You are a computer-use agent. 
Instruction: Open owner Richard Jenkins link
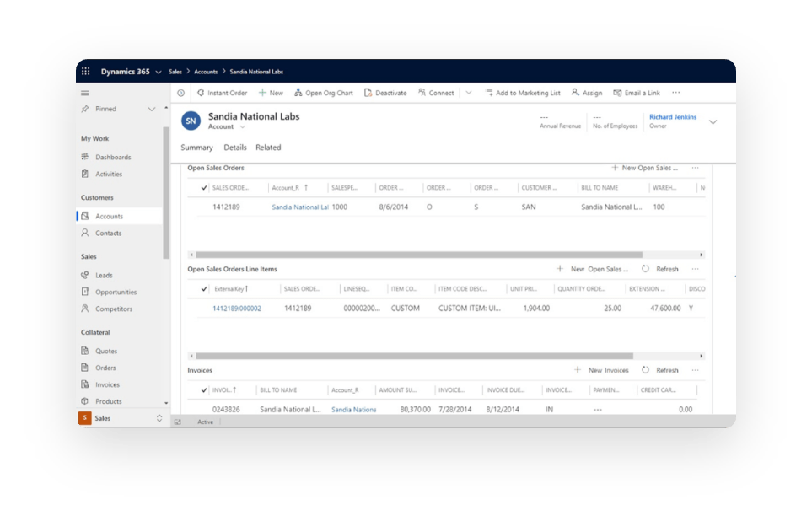point(673,117)
